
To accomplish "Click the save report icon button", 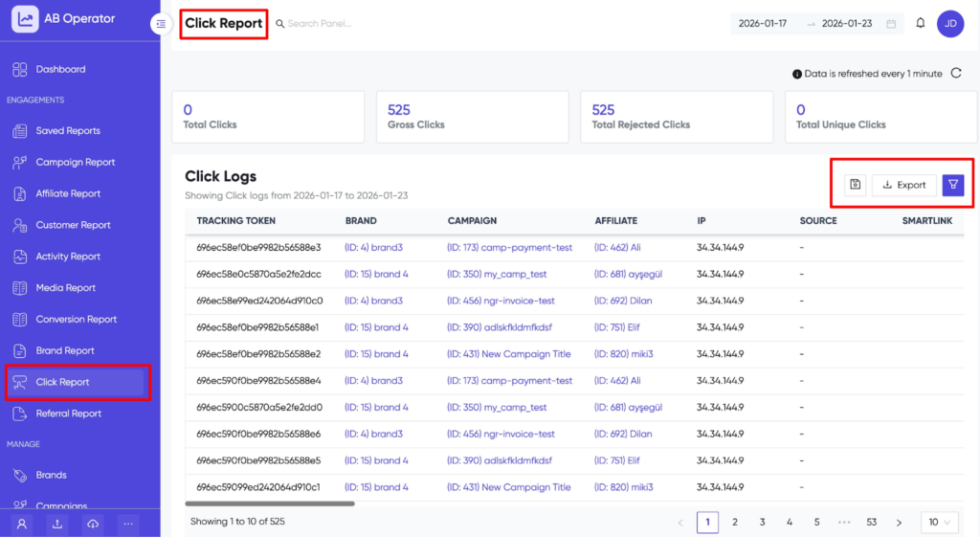I will pyautogui.click(x=855, y=185).
